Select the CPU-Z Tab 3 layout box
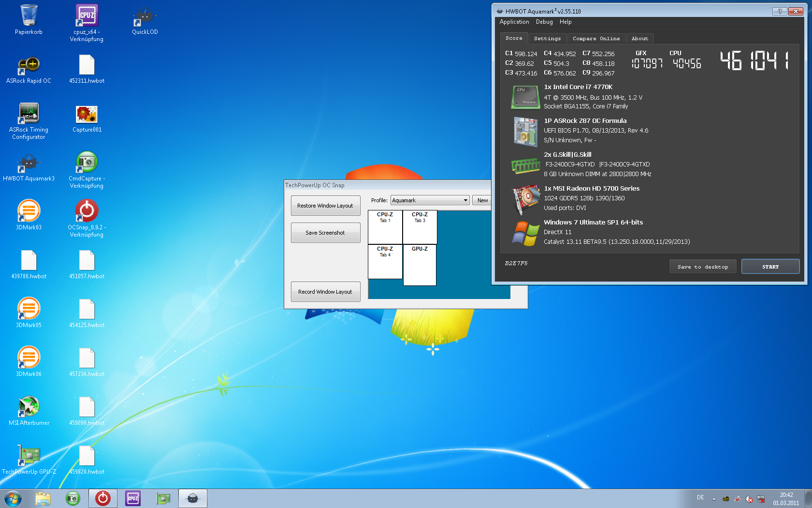812x508 pixels. [420, 227]
